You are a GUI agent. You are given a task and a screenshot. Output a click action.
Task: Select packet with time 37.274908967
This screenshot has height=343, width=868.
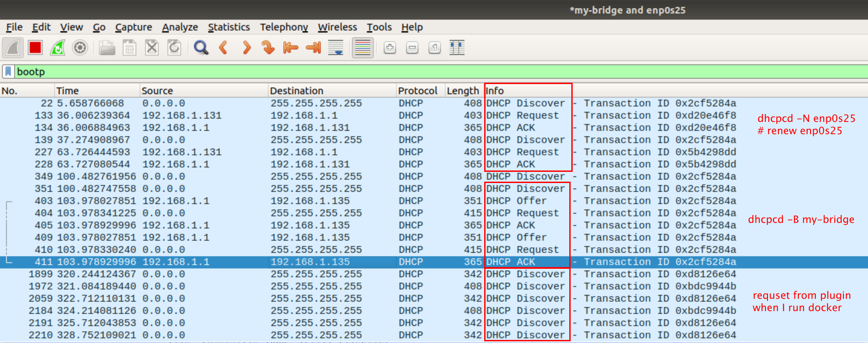434,140
